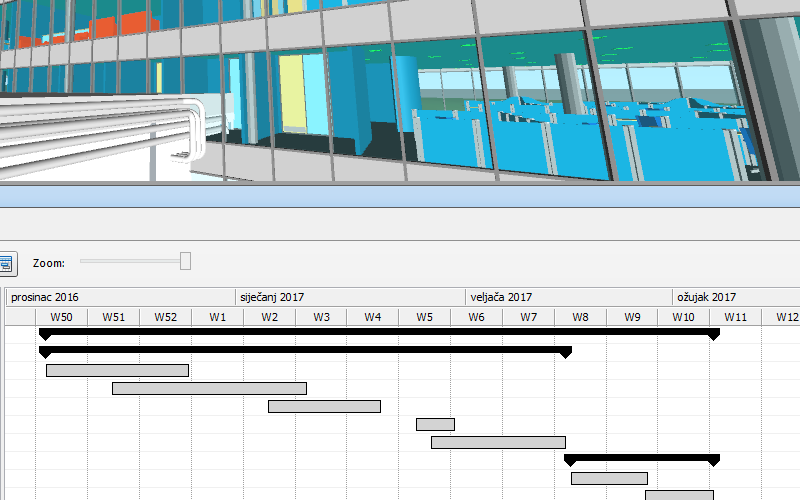This screenshot has height=500, width=800.
Task: Click the W8 week column header
Action: click(580, 317)
